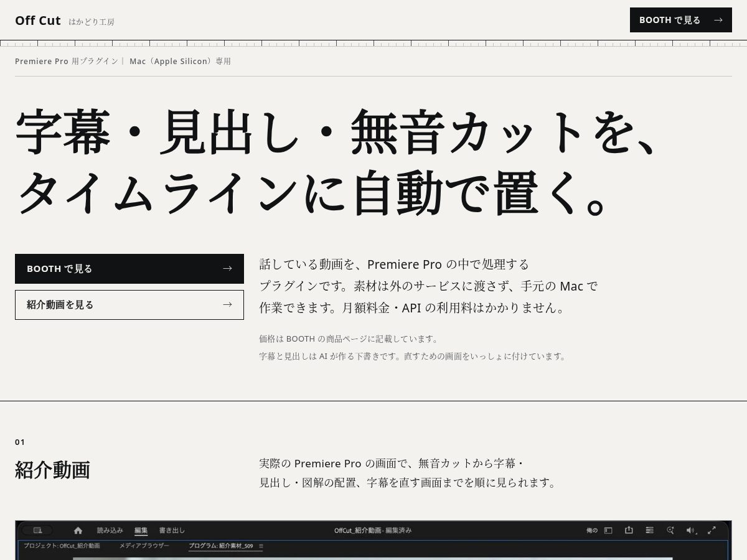Click the stacked-bars panel icon in the preview

click(x=649, y=531)
